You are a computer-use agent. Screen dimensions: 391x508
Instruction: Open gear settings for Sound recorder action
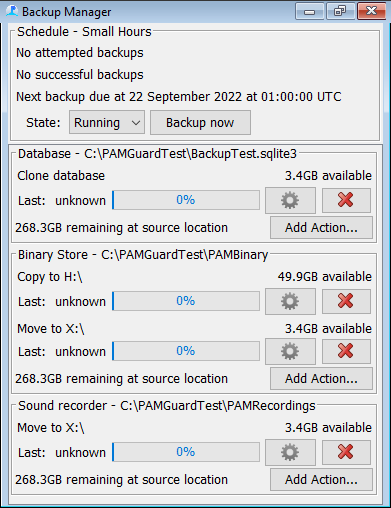290,452
